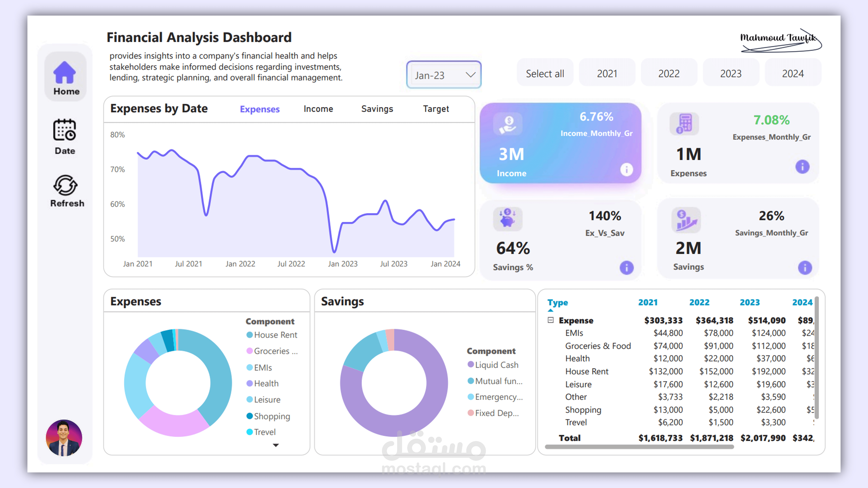The height and width of the screenshot is (488, 868).
Task: Click the 2022 column header
Action: pos(699,302)
